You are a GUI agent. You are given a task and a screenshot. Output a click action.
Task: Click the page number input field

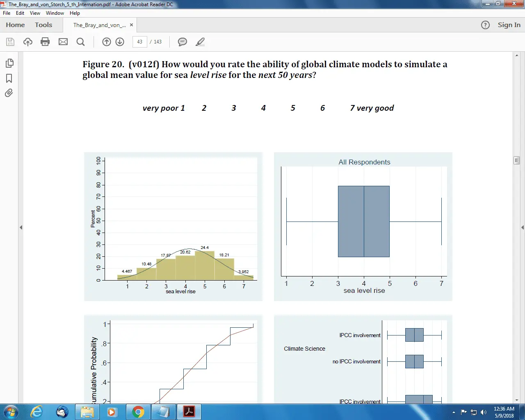tap(140, 42)
